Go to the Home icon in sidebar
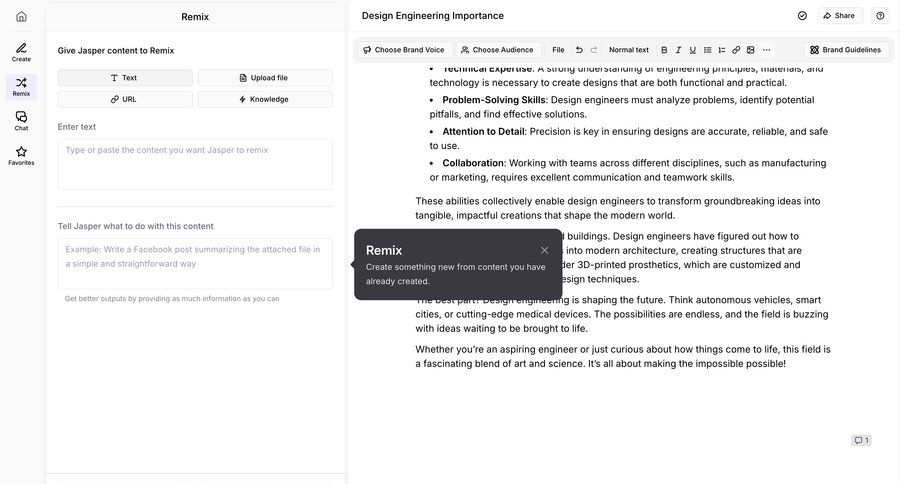Screen dimensions: 900x484 tap(21, 17)
